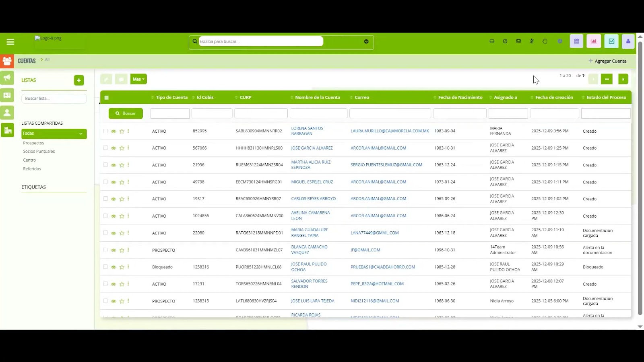The image size is (644, 362).
Task: Click inside the Buscar lista search field
Action: [54, 98]
